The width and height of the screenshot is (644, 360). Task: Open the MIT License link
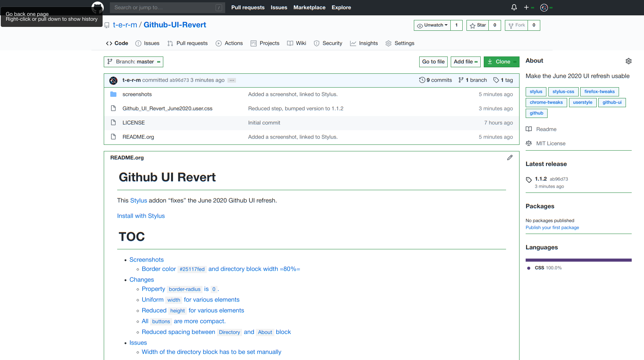click(x=546, y=144)
